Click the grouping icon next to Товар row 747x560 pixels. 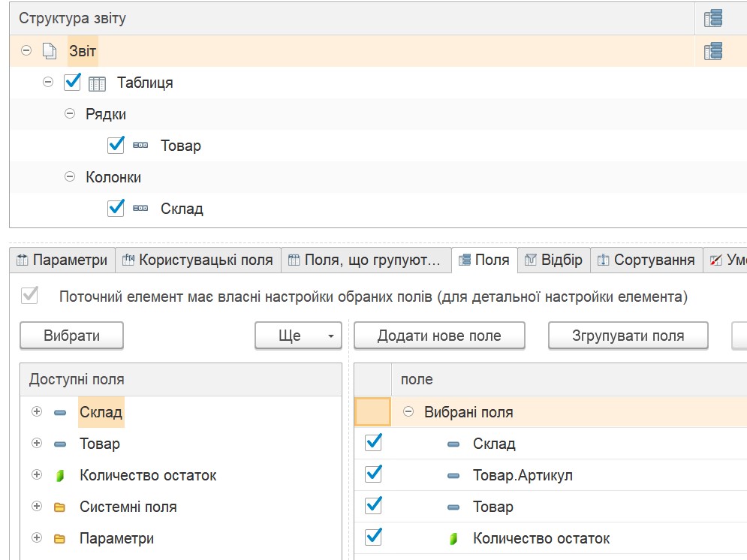pyautogui.click(x=140, y=145)
